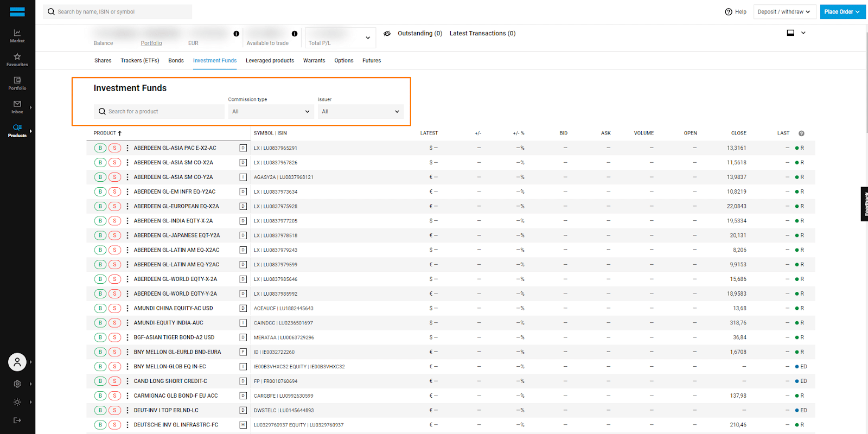868x434 pixels.
Task: Buy AMUNDI CHINA EQUITY-AC USD
Action: click(100, 308)
